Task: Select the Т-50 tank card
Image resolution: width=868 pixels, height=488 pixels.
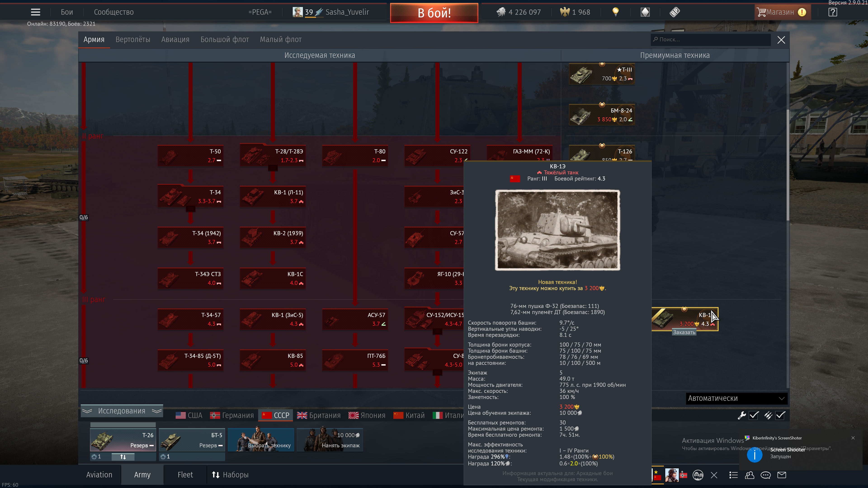Action: click(x=190, y=156)
